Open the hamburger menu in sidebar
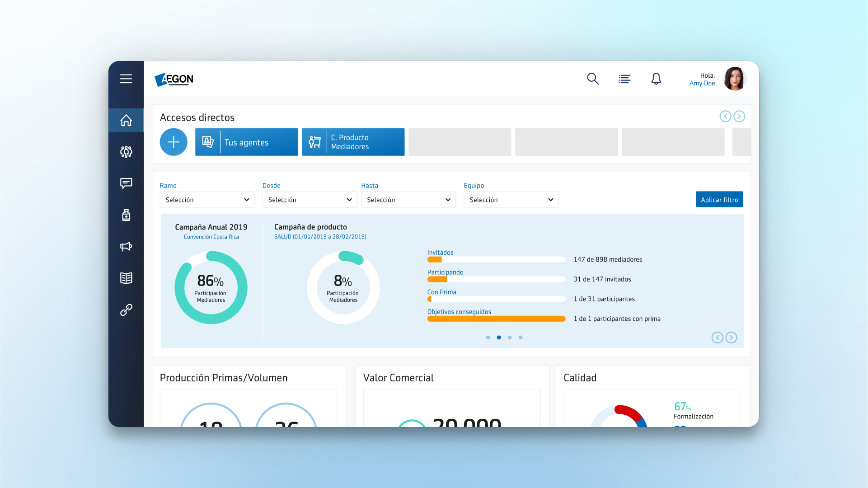Viewport: 868px width, 488px height. [126, 79]
